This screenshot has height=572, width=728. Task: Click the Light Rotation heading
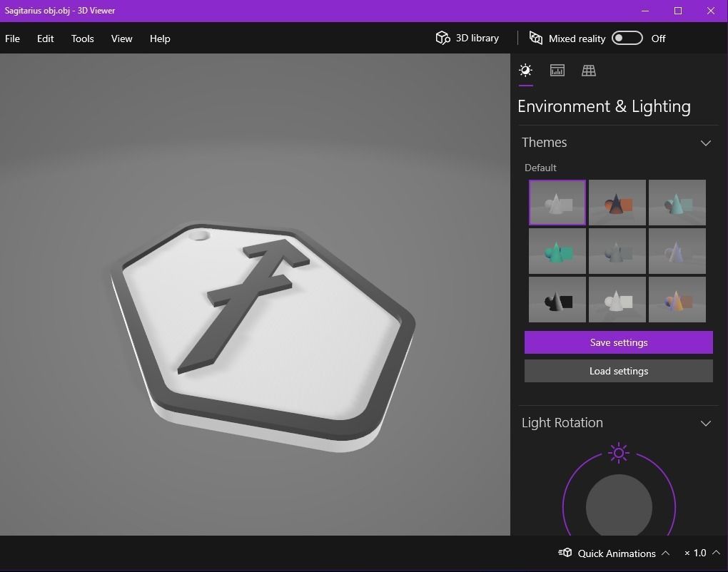click(x=562, y=423)
